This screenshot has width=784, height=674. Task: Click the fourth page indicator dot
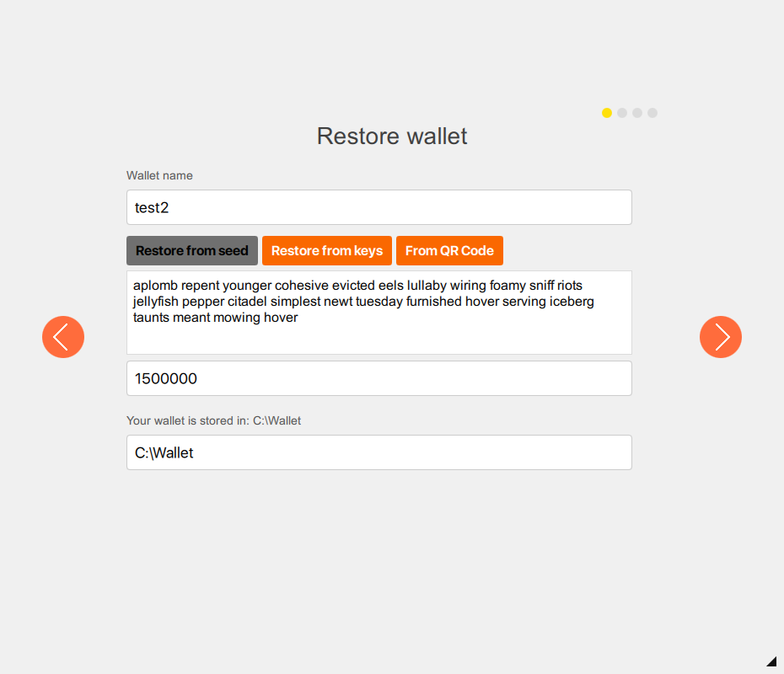652,112
